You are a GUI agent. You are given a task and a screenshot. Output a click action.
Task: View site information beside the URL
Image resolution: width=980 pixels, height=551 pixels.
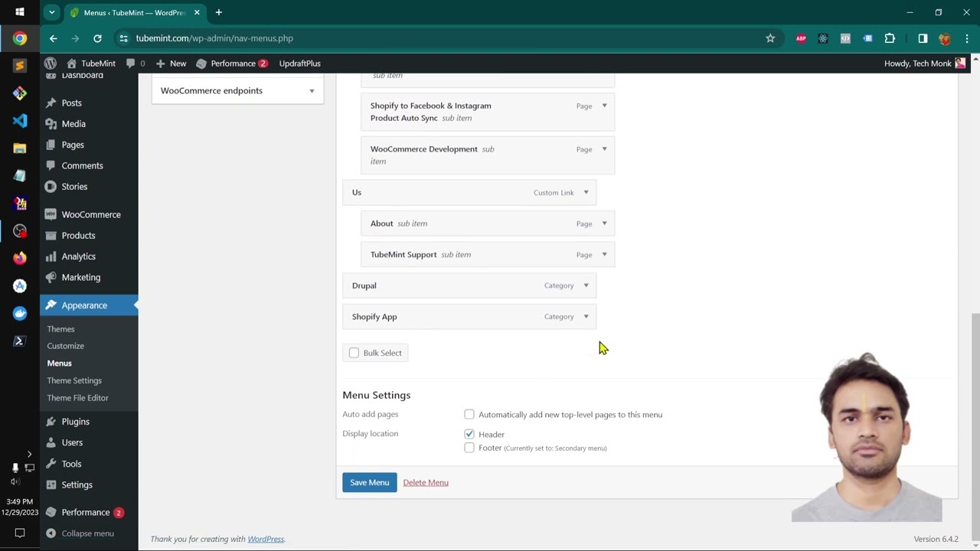click(123, 38)
